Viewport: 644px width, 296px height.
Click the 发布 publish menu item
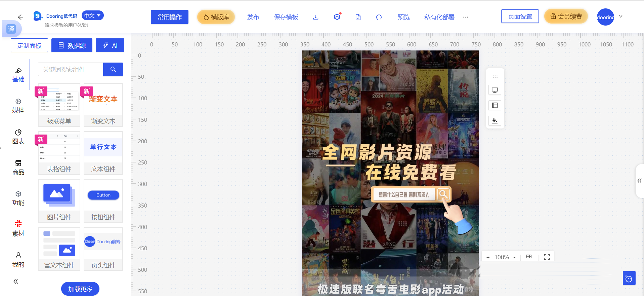click(x=253, y=17)
